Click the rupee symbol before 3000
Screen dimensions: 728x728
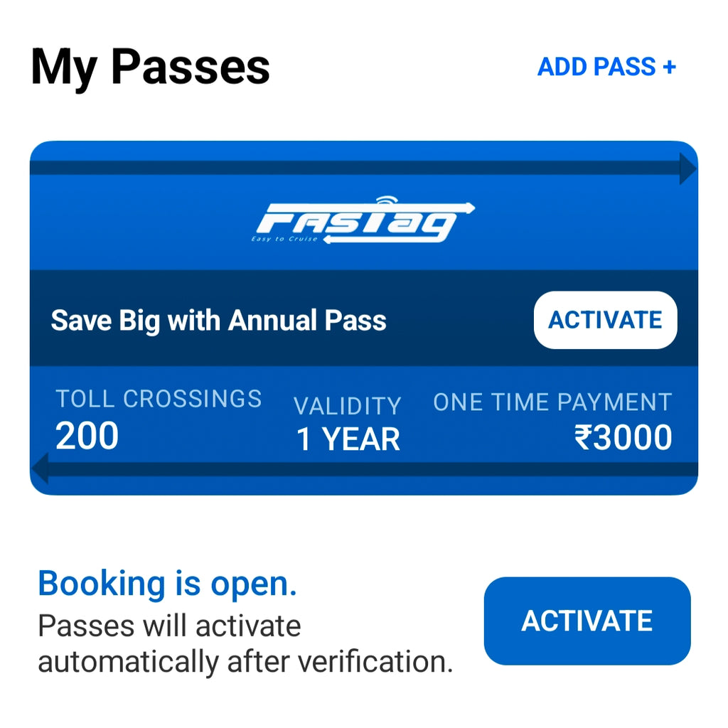tap(584, 438)
